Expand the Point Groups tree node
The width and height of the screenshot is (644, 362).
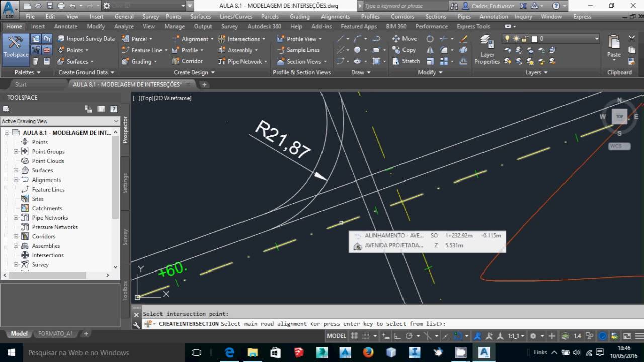pos(16,151)
